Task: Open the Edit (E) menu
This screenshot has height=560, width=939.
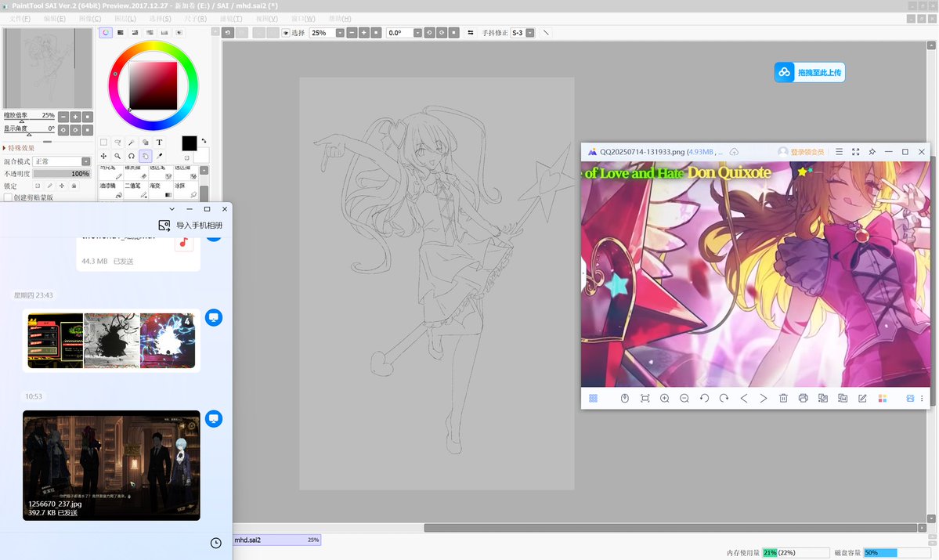Action: pos(55,19)
